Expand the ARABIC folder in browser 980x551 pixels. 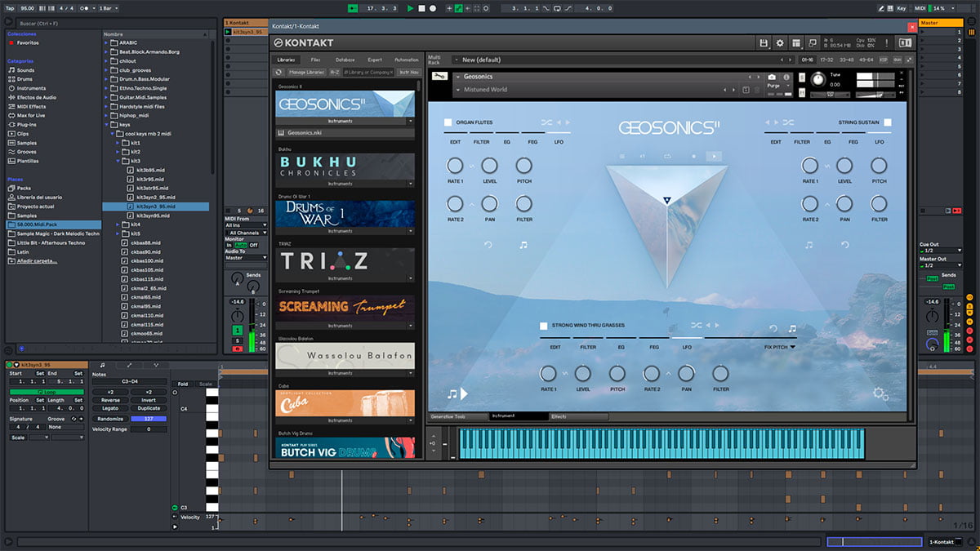107,42
